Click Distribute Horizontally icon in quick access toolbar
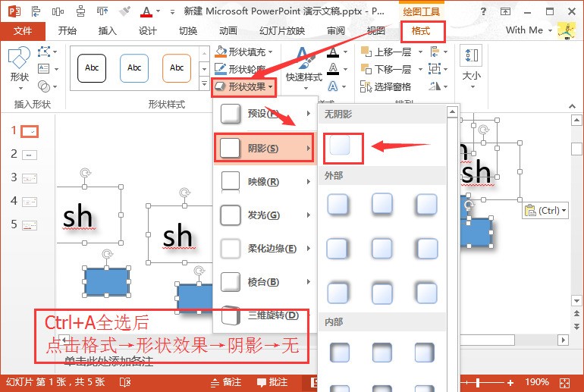This screenshot has width=584, height=392. (58, 11)
